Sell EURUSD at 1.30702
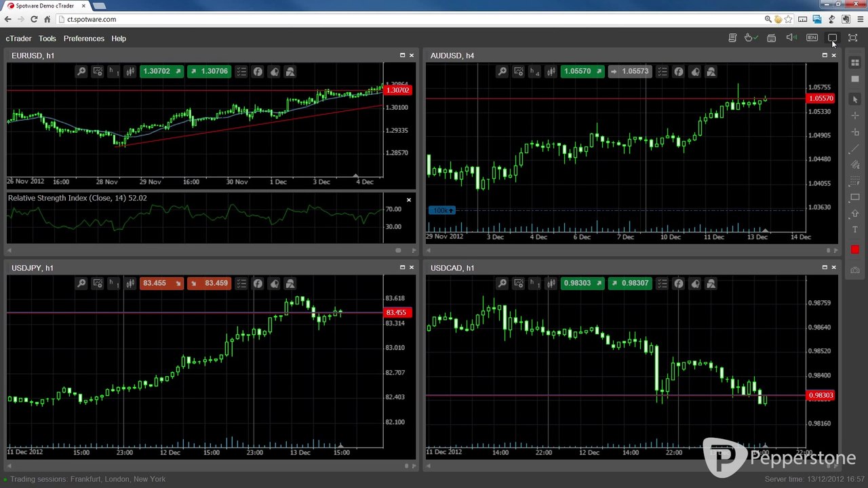The image size is (868, 488). coord(161,71)
